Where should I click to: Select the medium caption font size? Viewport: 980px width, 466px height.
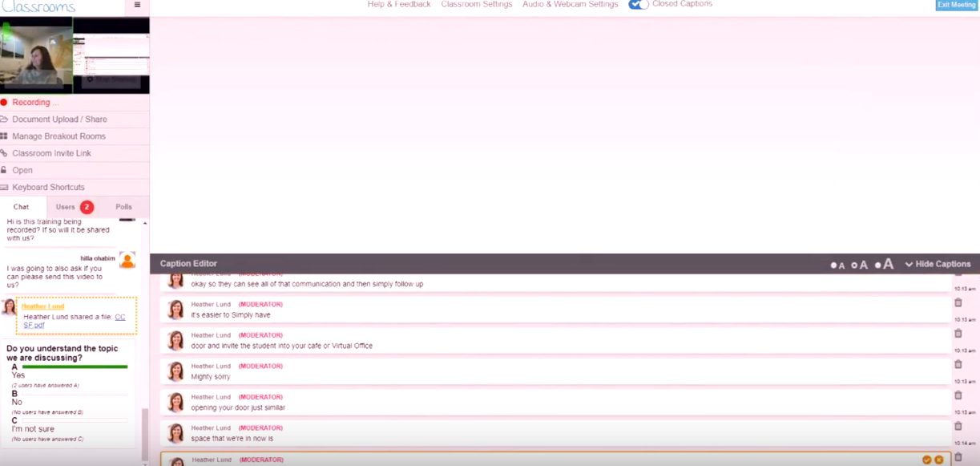tap(859, 264)
